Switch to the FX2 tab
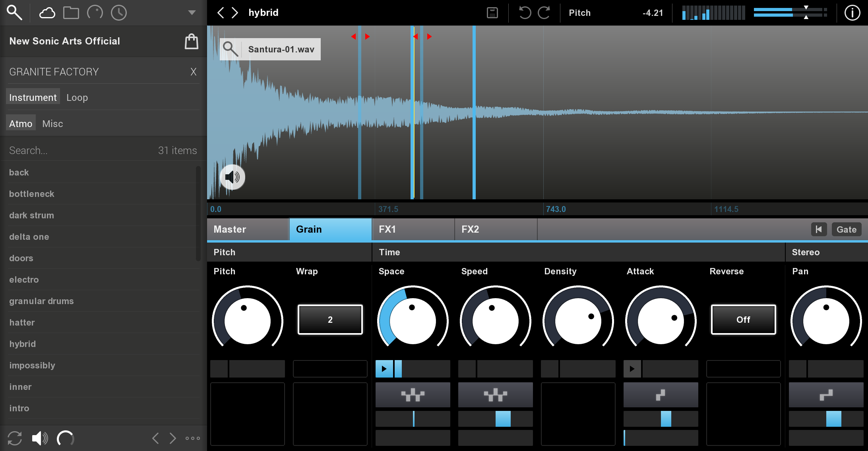This screenshot has width=868, height=451. (496, 229)
